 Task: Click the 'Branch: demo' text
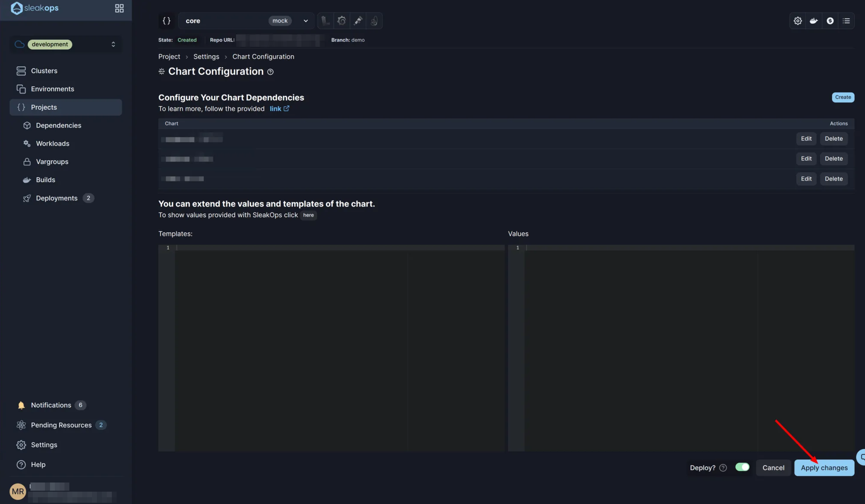[348, 40]
